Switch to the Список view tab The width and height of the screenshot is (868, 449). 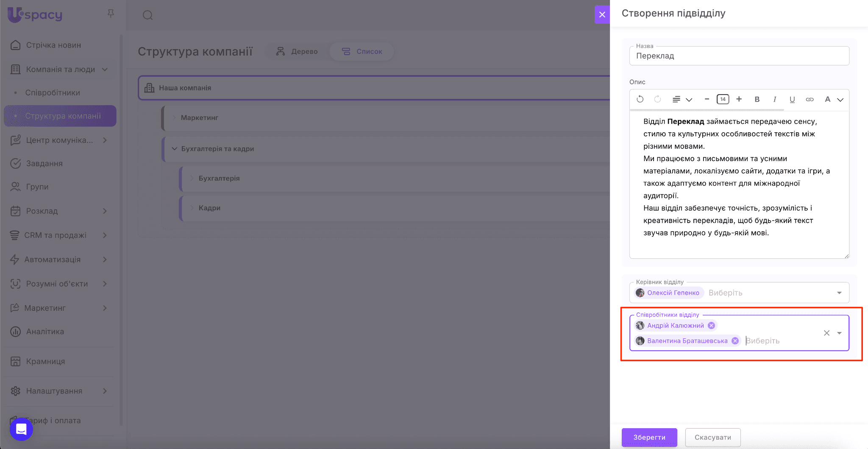coord(362,51)
